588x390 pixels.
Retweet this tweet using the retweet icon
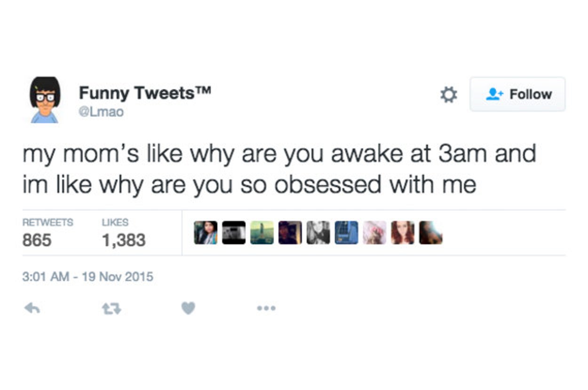[x=111, y=308]
